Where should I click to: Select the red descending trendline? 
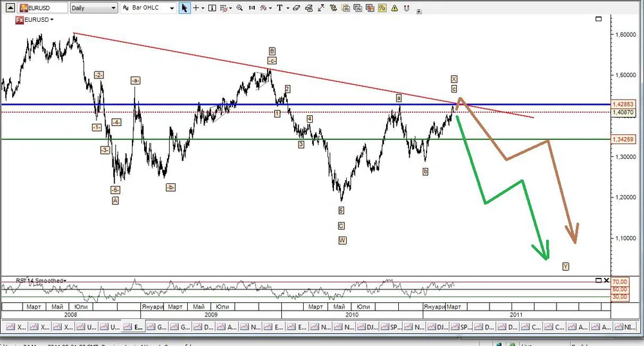coord(304,75)
